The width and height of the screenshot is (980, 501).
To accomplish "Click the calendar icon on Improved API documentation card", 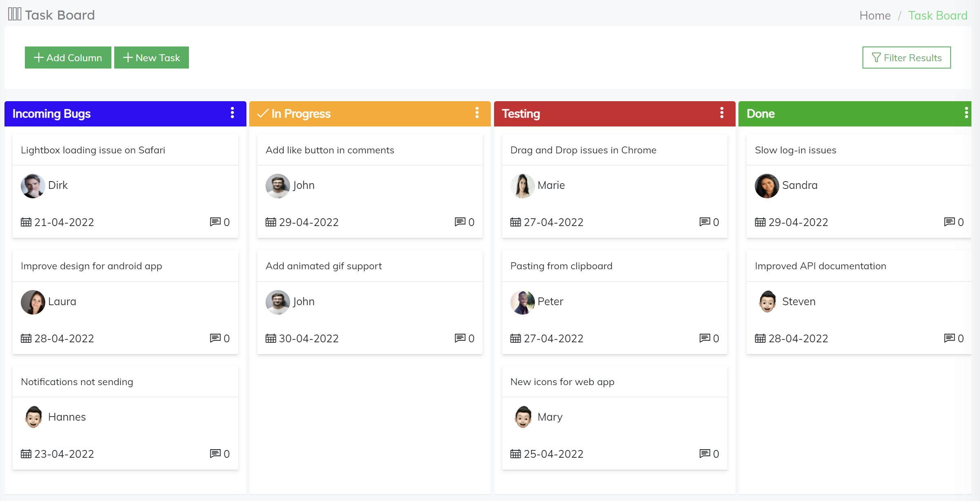I will tap(760, 338).
